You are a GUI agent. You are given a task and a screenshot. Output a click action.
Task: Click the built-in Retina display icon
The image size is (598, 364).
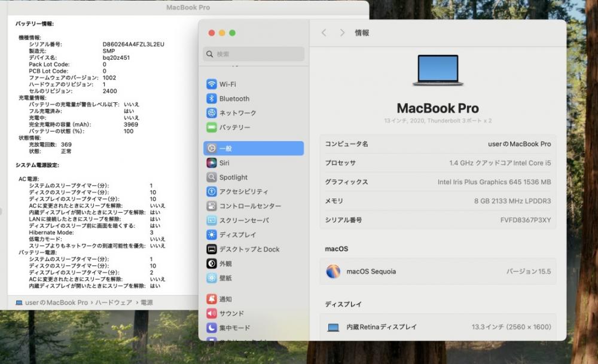tap(333, 328)
